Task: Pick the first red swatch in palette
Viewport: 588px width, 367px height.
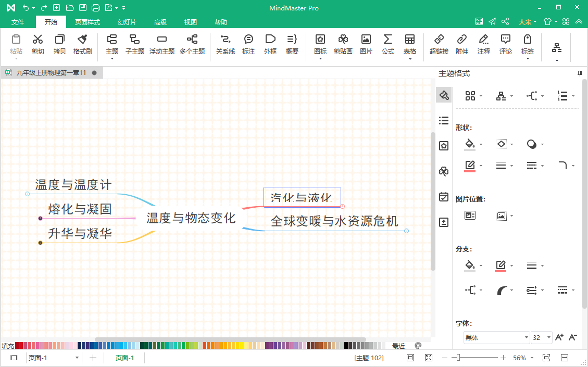Action: click(x=17, y=345)
